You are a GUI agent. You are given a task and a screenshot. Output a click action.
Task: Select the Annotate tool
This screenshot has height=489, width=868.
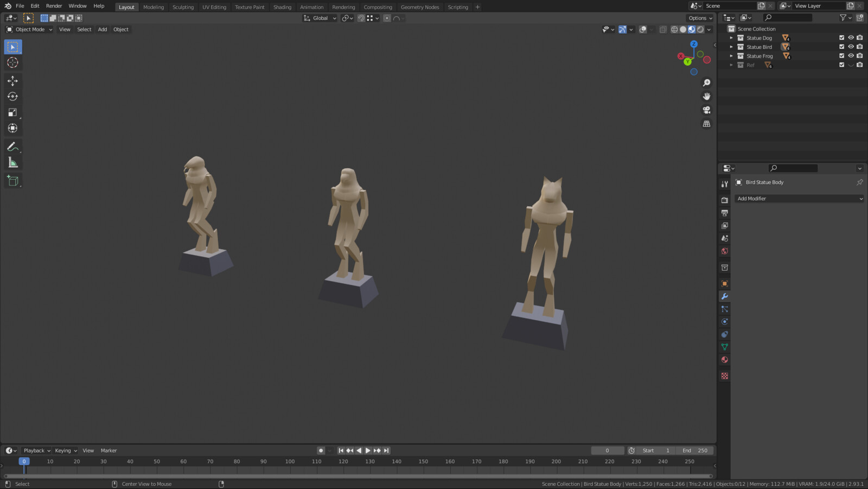point(13,147)
